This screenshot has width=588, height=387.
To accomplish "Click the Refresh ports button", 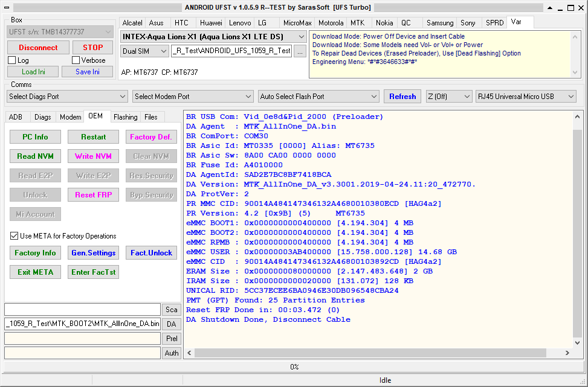I will (x=402, y=97).
